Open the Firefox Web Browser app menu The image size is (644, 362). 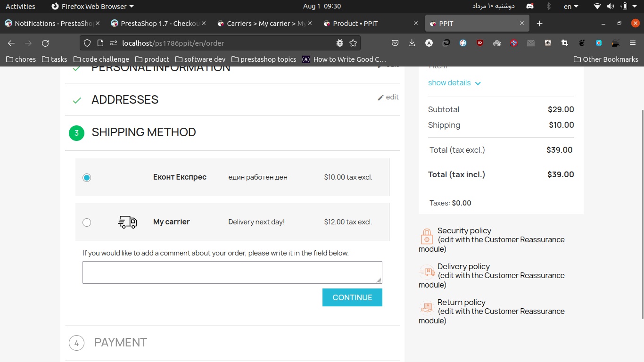pyautogui.click(x=92, y=6)
